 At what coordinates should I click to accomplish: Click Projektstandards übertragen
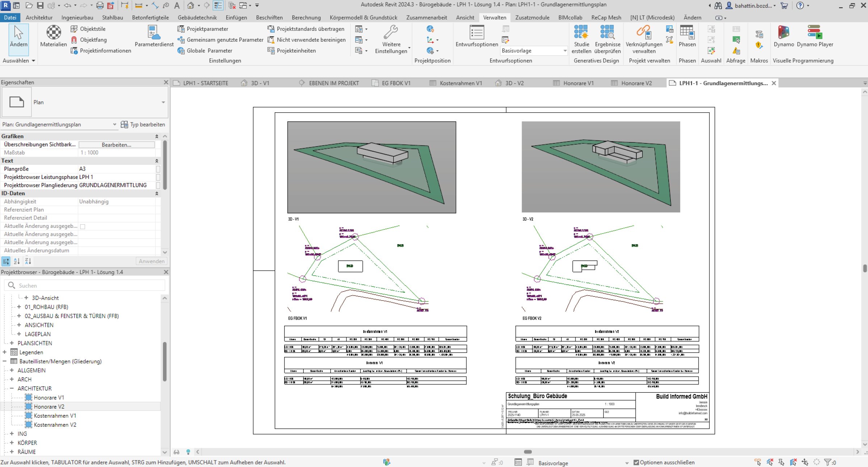point(306,29)
